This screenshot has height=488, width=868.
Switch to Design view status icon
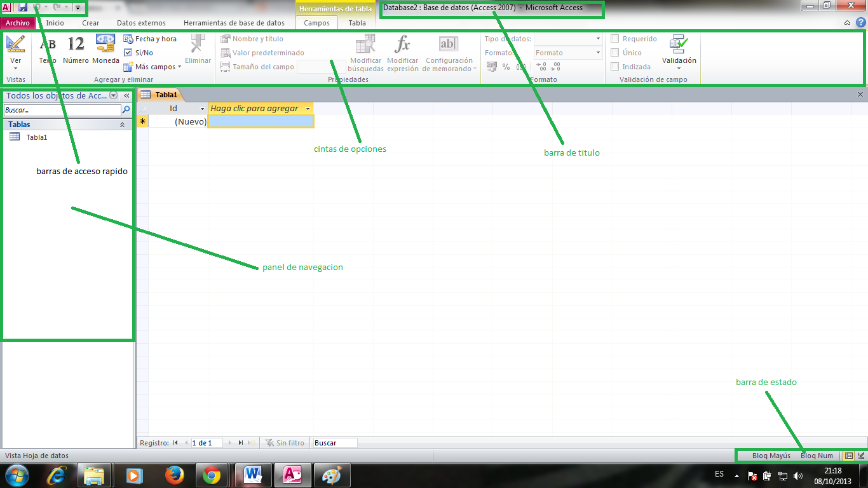[860, 456]
